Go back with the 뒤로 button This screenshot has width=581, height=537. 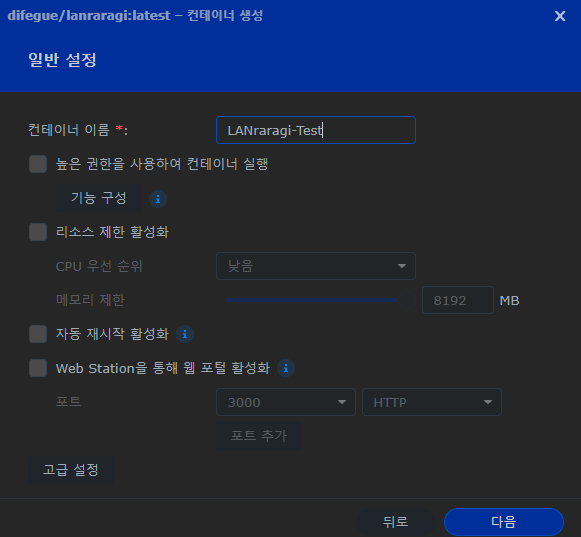click(x=395, y=522)
